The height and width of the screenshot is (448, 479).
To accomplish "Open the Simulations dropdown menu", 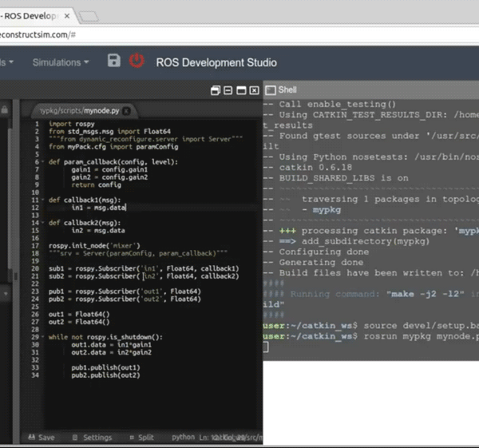I will (x=61, y=62).
